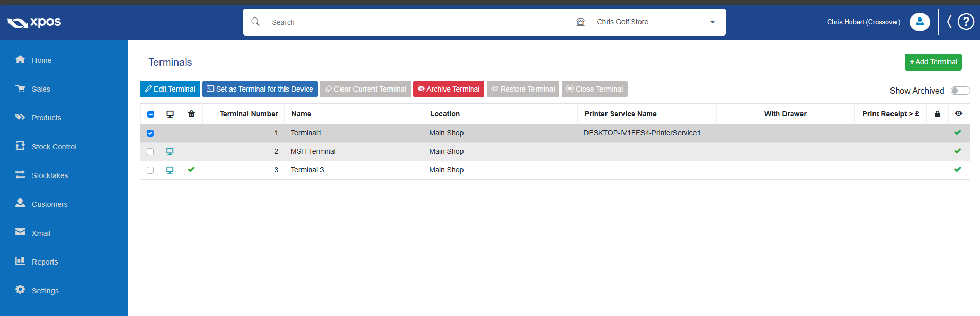The width and height of the screenshot is (980, 316).
Task: Toggle the select-all header checkbox
Action: point(151,114)
